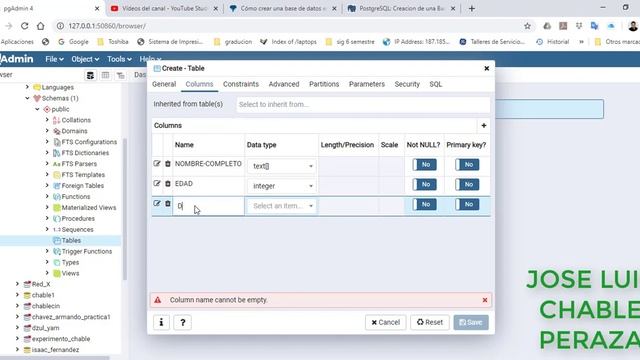The height and width of the screenshot is (360, 640).
Task: Switch to the SQL tab
Action: pos(436,84)
